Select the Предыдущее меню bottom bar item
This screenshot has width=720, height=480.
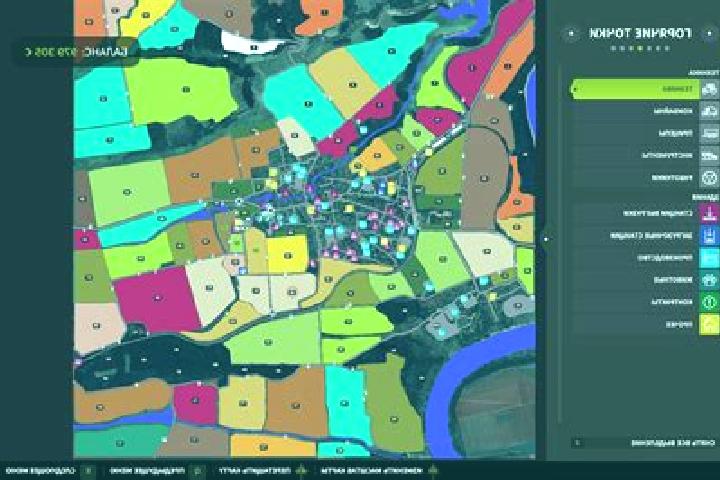147,471
